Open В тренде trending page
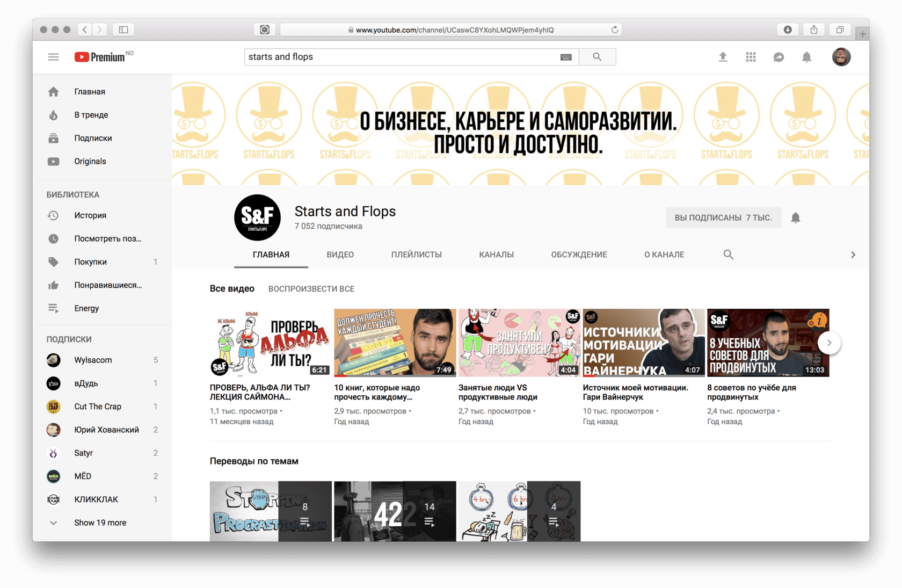Viewport: 902px width, 588px height. (x=102, y=115)
